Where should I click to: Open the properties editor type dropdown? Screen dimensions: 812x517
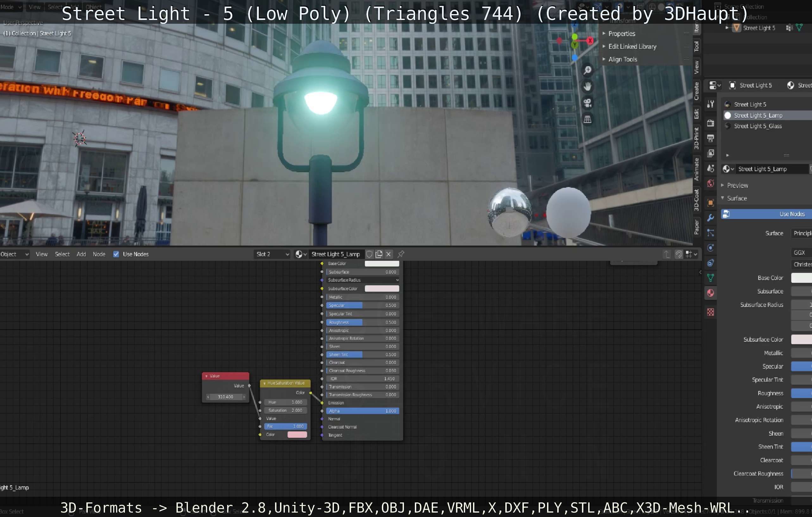tap(715, 85)
